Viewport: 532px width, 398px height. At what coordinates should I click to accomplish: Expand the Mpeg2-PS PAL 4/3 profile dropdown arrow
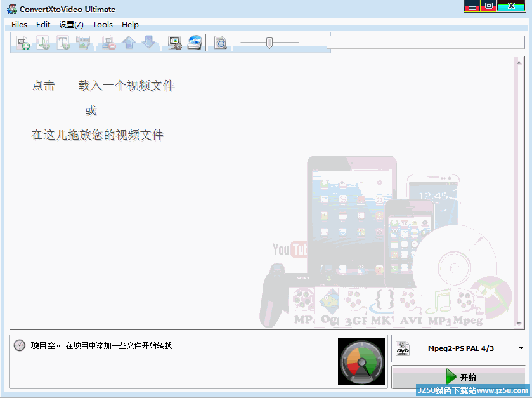[x=521, y=348]
